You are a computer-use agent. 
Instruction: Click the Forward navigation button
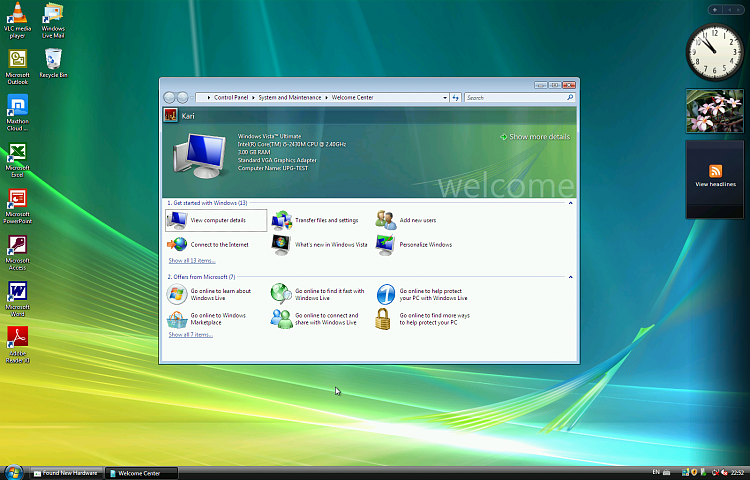[182, 98]
